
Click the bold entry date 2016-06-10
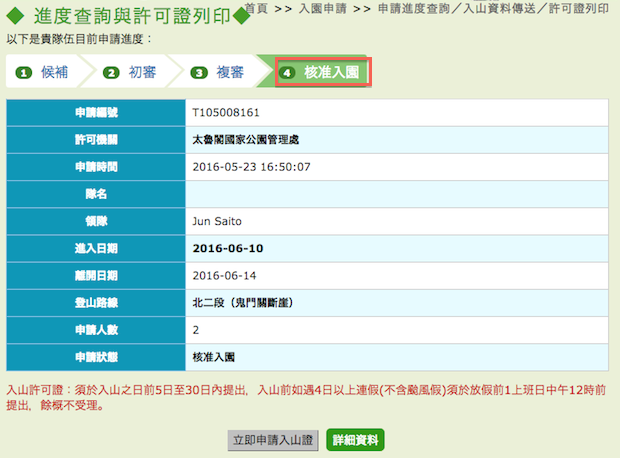point(231,247)
